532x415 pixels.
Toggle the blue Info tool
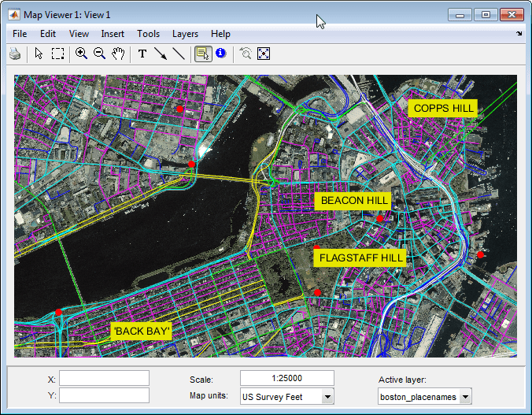pyautogui.click(x=220, y=54)
